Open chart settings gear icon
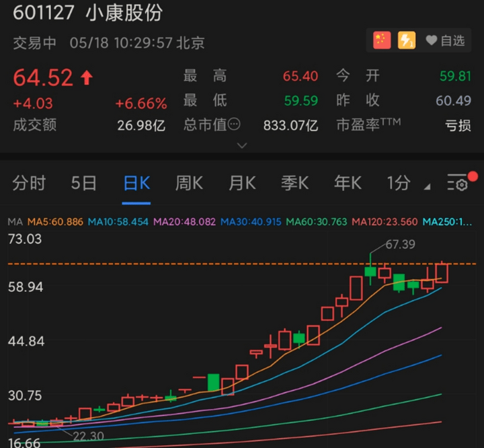This screenshot has width=484, height=448. (x=458, y=182)
